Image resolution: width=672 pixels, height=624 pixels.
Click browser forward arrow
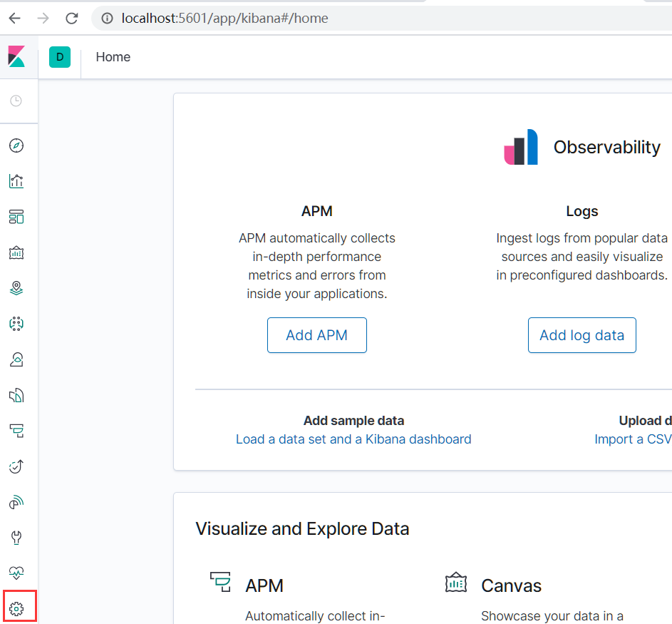(43, 18)
